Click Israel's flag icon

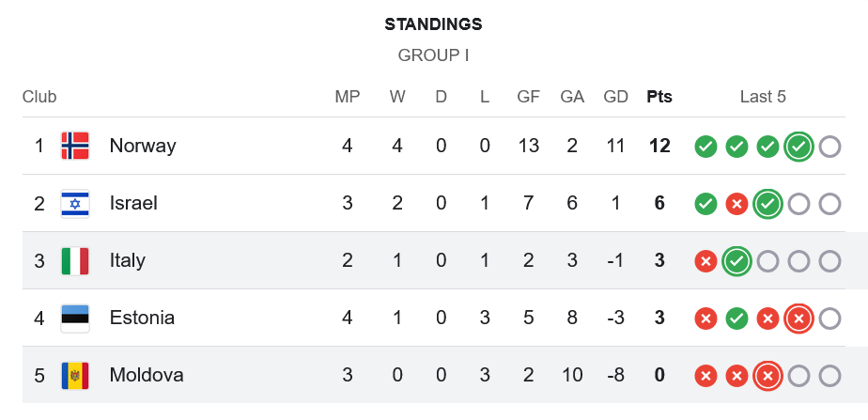75,203
